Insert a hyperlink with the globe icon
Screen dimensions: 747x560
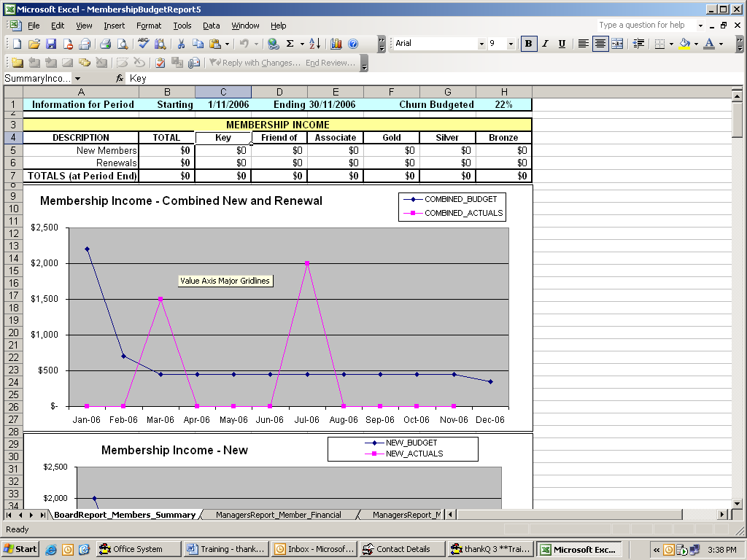[x=273, y=44]
